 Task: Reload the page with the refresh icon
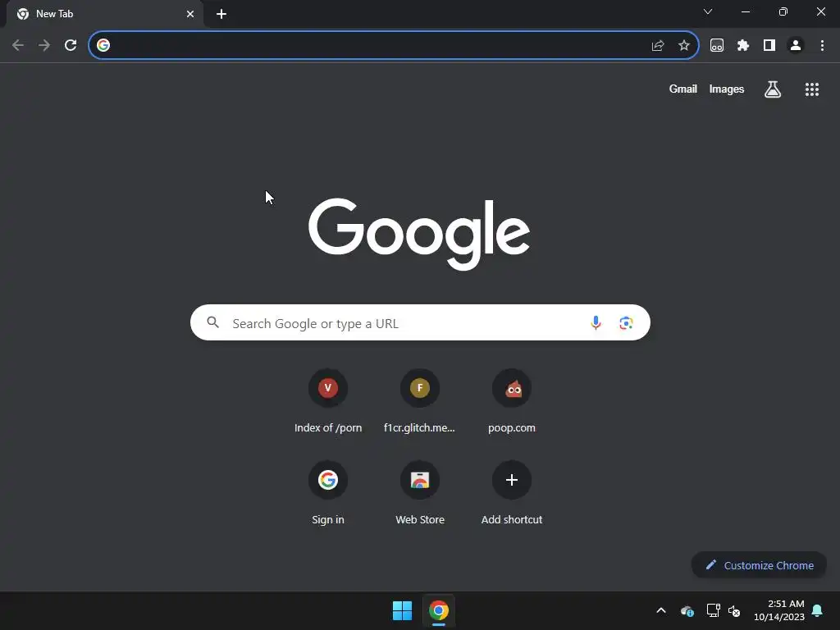(x=71, y=46)
